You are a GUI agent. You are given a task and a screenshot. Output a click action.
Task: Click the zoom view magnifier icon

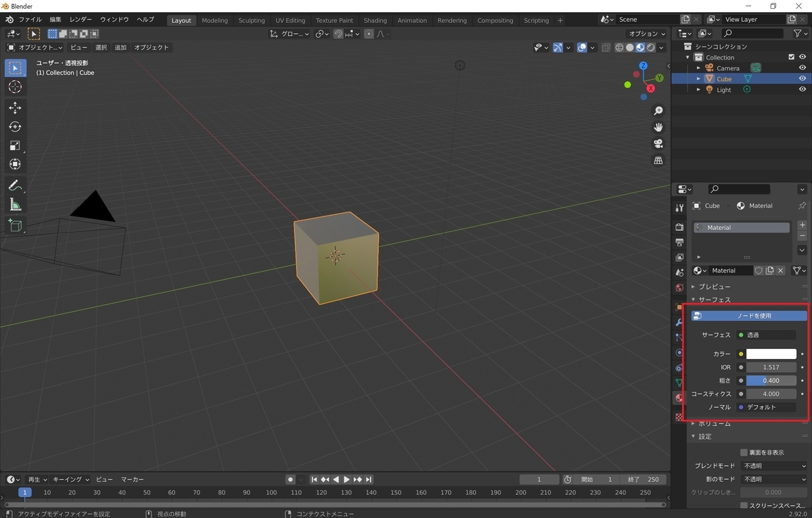(658, 111)
